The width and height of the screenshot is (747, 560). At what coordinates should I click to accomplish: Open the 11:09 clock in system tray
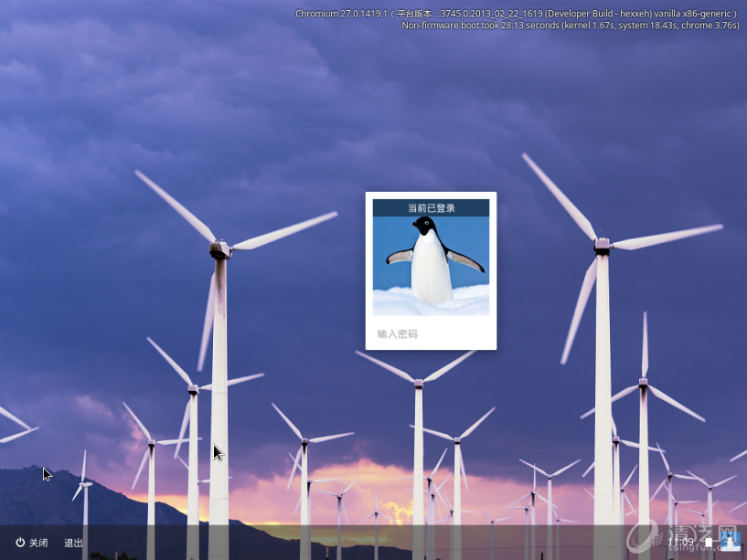(680, 542)
